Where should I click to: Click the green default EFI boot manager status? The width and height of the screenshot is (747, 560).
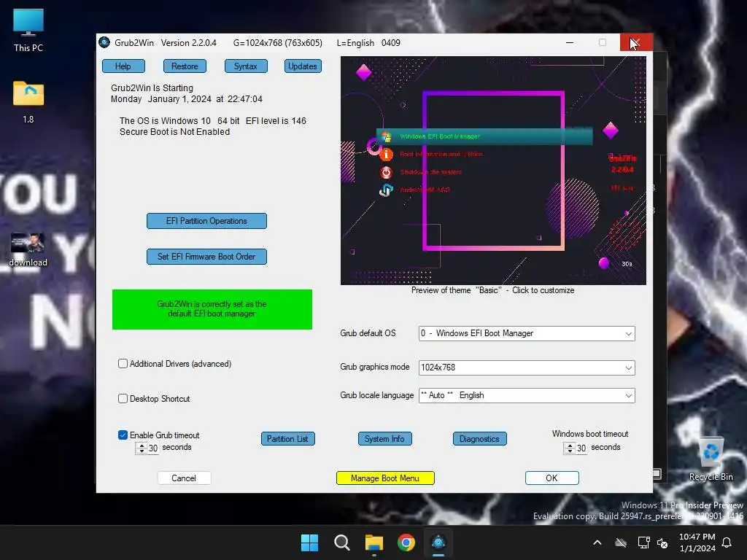[x=212, y=309]
